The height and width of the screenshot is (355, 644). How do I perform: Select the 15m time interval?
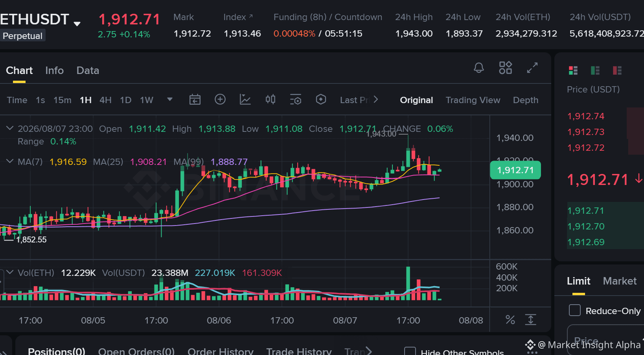point(63,100)
